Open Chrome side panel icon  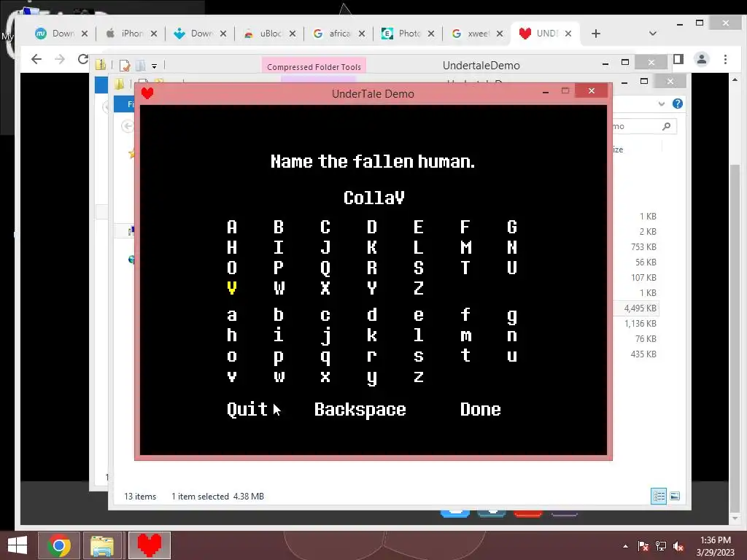678,59
